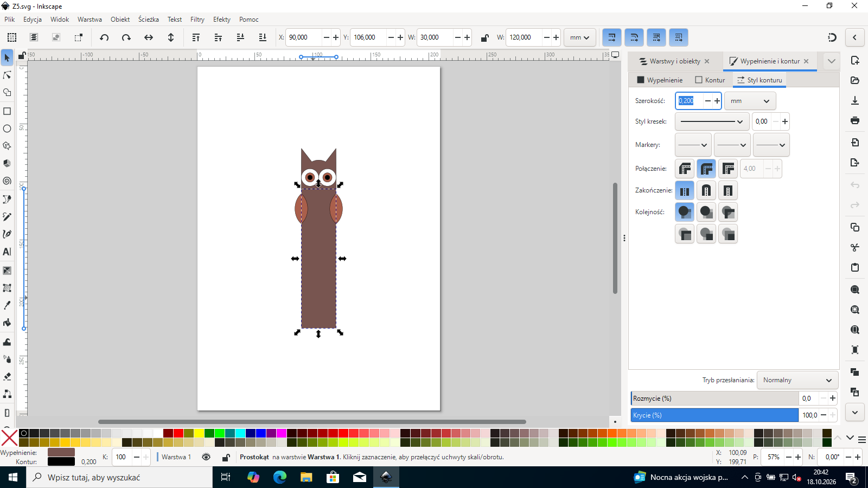The width and height of the screenshot is (868, 488).
Task: Open dash style dropdown
Action: pos(712,121)
